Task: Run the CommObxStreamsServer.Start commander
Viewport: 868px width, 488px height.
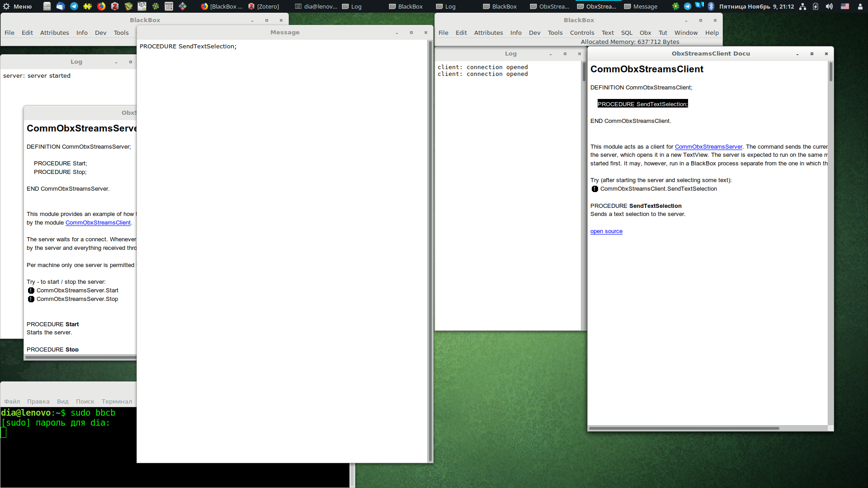Action: (x=31, y=291)
